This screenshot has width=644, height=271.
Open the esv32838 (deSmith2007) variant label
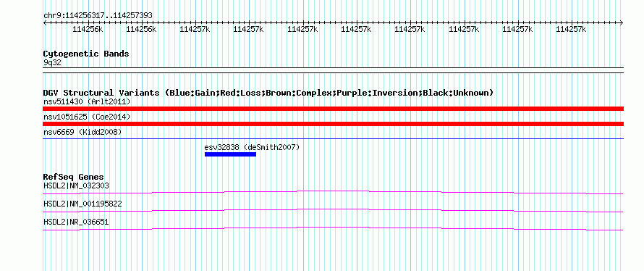click(252, 147)
